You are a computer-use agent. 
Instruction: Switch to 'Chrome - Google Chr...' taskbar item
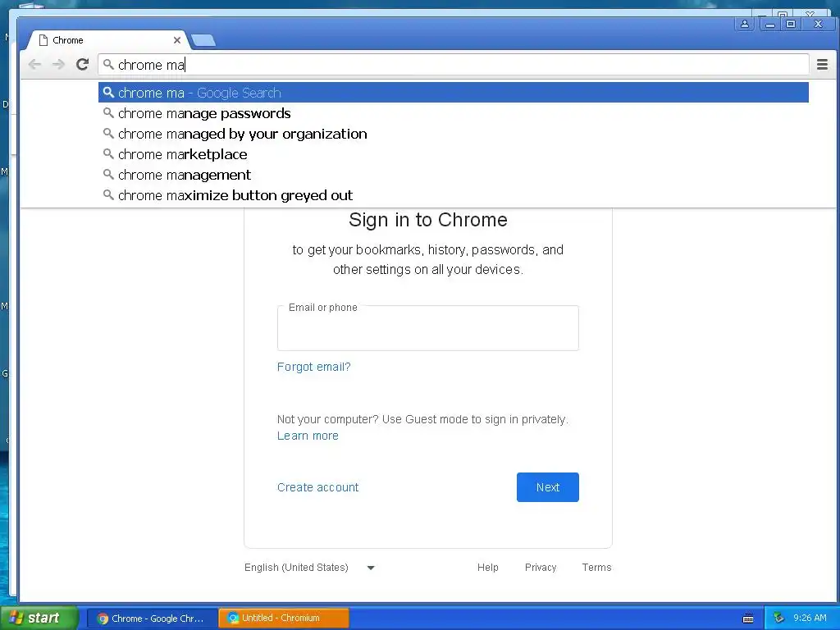pyautogui.click(x=152, y=619)
